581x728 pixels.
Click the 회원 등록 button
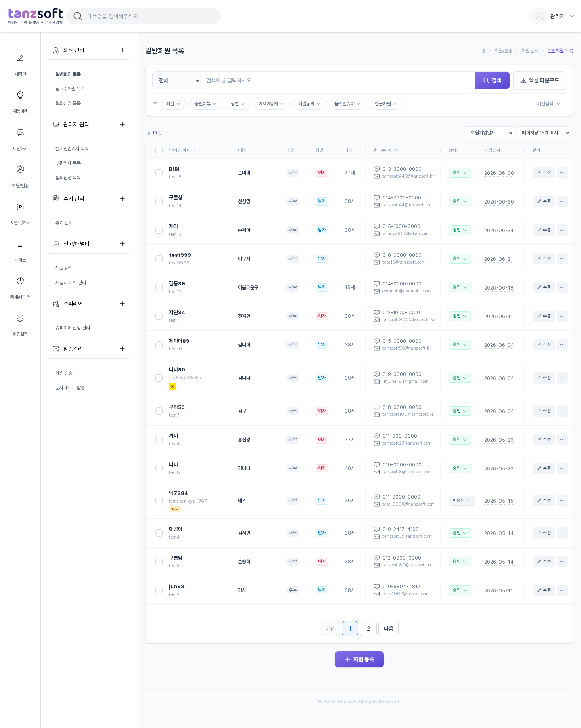pos(359,659)
